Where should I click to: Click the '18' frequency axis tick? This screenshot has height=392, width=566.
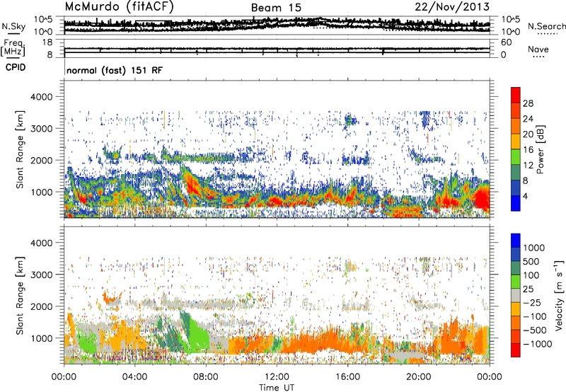[x=47, y=42]
